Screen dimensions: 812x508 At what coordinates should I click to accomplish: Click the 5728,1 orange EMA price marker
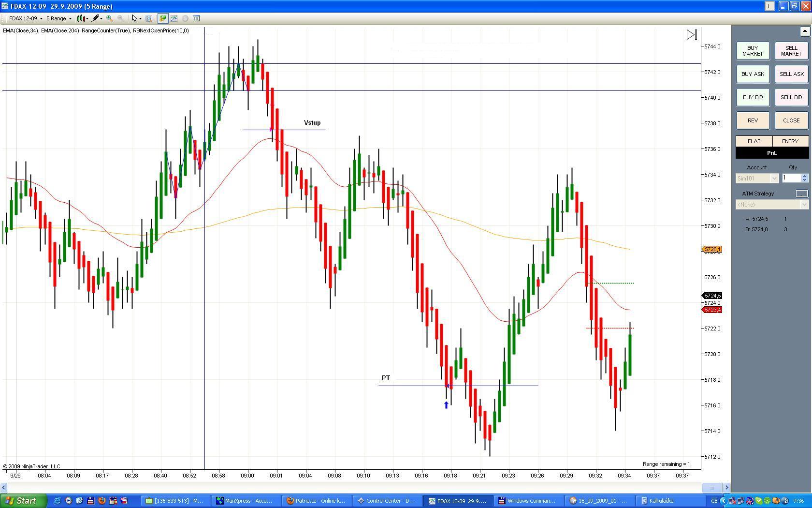click(712, 250)
